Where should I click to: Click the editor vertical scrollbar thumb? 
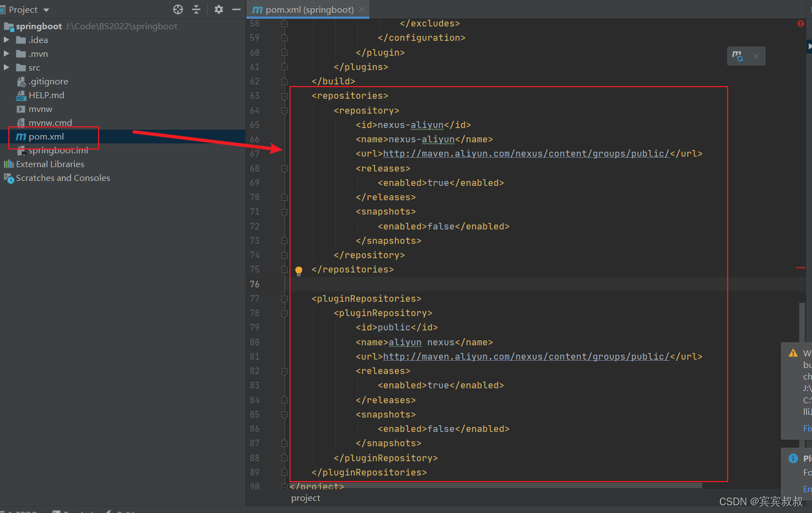[802, 323]
